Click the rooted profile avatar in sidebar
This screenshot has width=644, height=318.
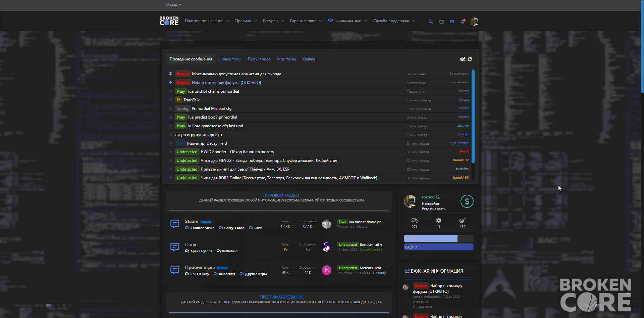pos(410,201)
